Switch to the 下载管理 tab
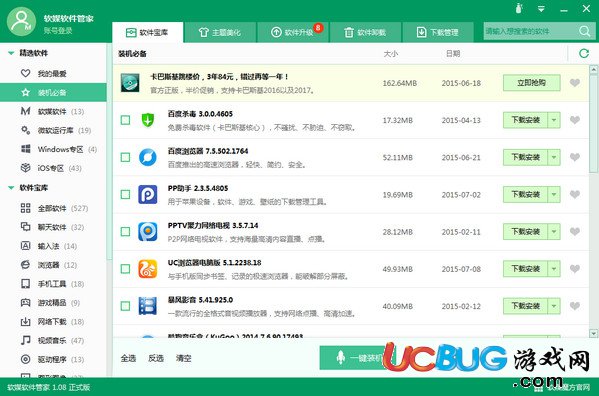Viewport: 599px width, 396px height. tap(438, 32)
